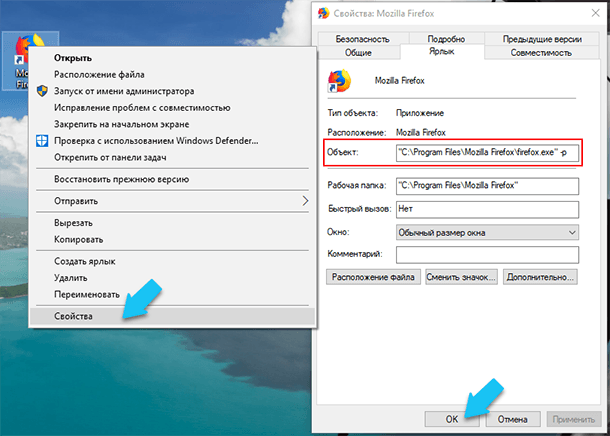The width and height of the screenshot is (610, 436).
Task: Click the Расположение value Mozilla Firefox
Action: (421, 133)
